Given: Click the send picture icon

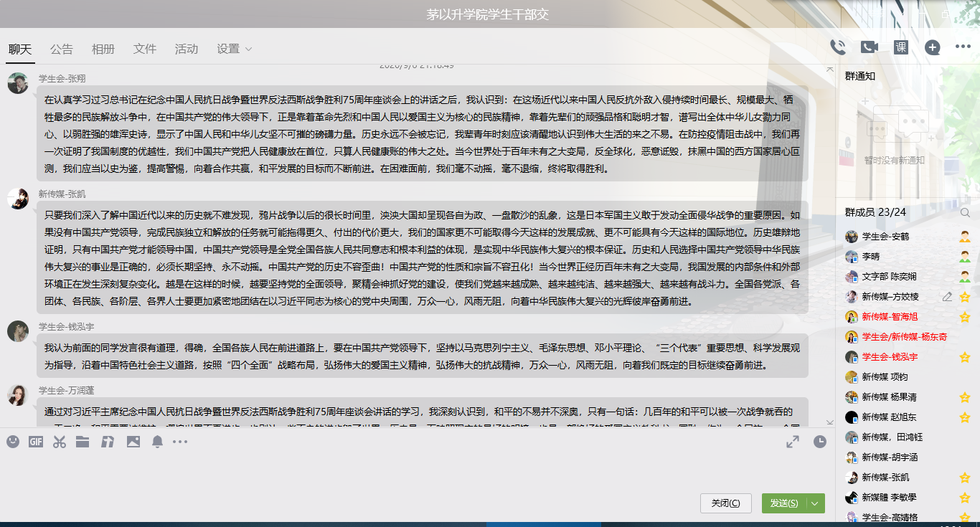Looking at the screenshot, I should pos(133,442).
